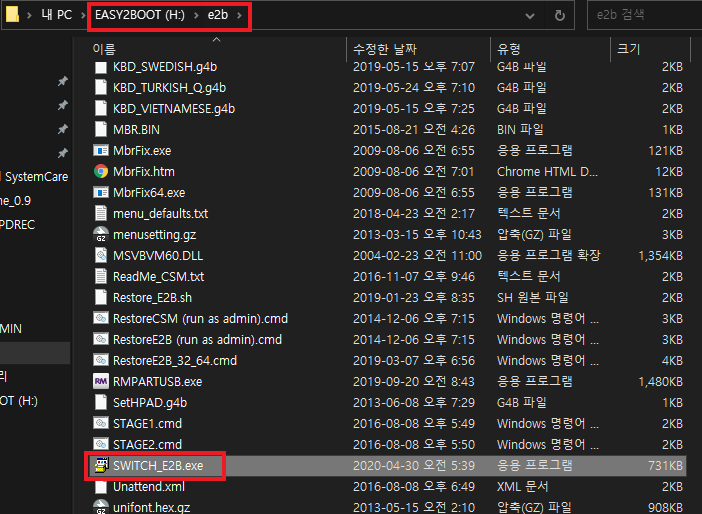Click the STAGE1.cmd script icon
Viewport: 702px width, 514px height.
click(x=101, y=424)
